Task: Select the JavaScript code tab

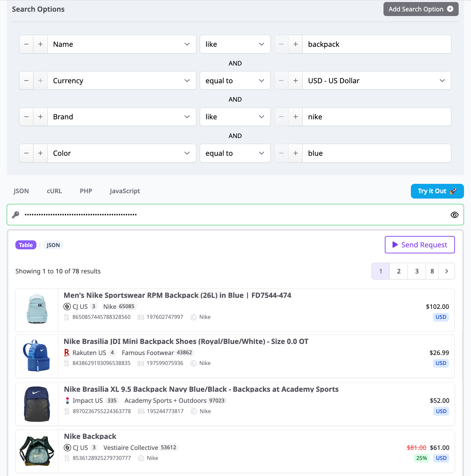Action: pyautogui.click(x=125, y=191)
